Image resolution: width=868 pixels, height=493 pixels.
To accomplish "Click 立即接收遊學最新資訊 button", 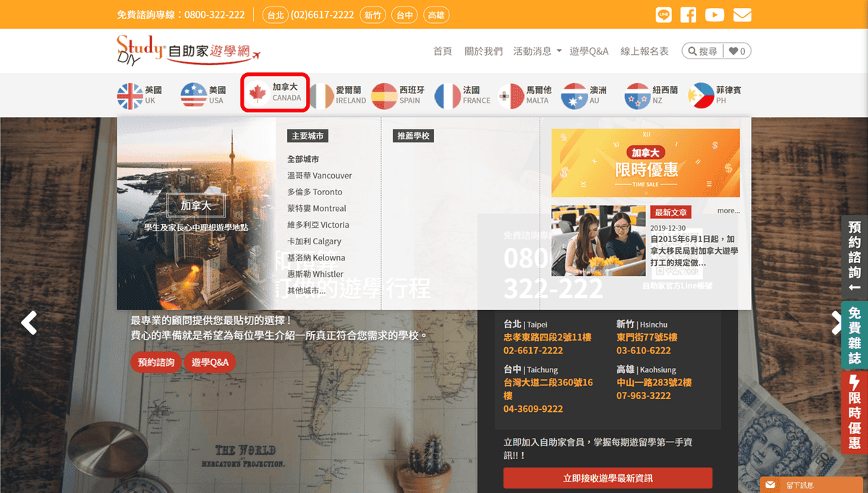I will click(608, 479).
